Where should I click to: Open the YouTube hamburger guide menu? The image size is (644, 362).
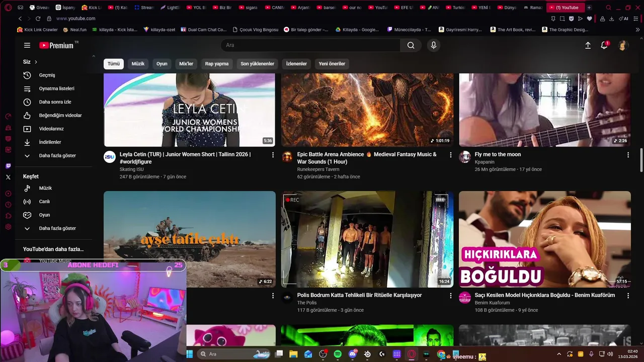tap(27, 45)
